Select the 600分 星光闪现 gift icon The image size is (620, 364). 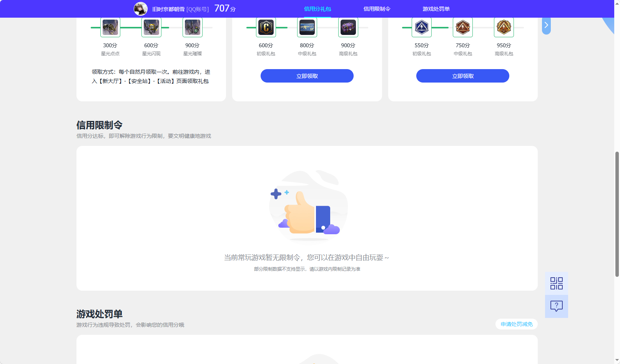click(x=151, y=27)
